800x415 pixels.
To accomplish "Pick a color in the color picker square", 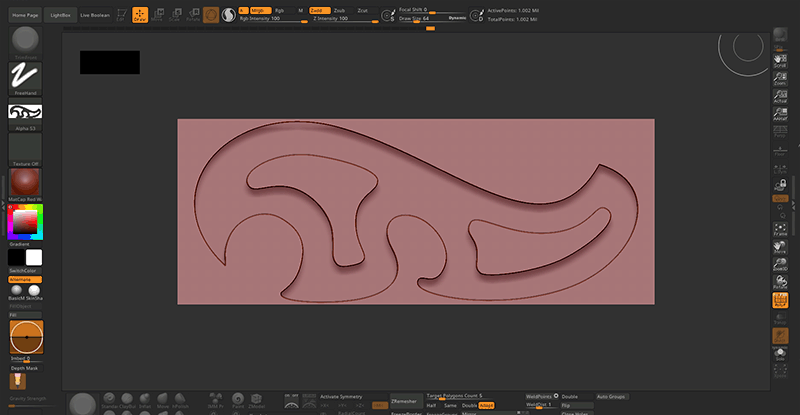I will click(x=24, y=221).
